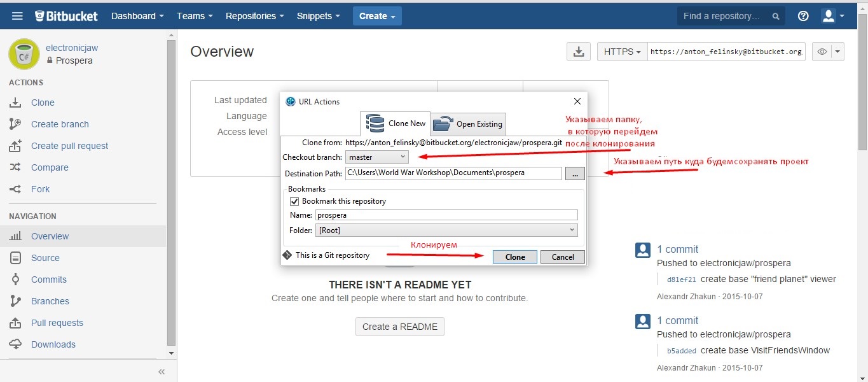
Task: Toggle the watch eye icon
Action: click(822, 52)
